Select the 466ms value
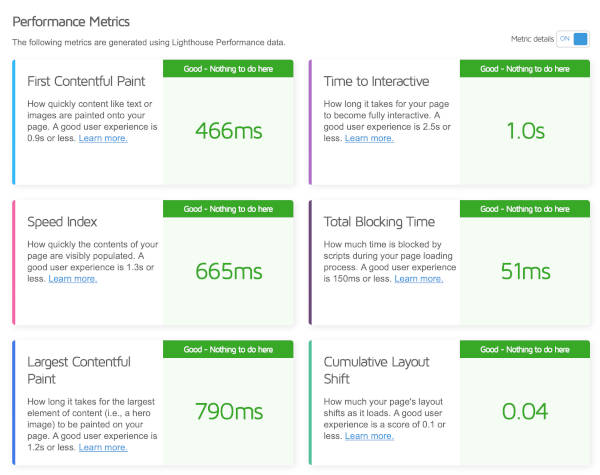The width and height of the screenshot is (600, 475). [228, 131]
